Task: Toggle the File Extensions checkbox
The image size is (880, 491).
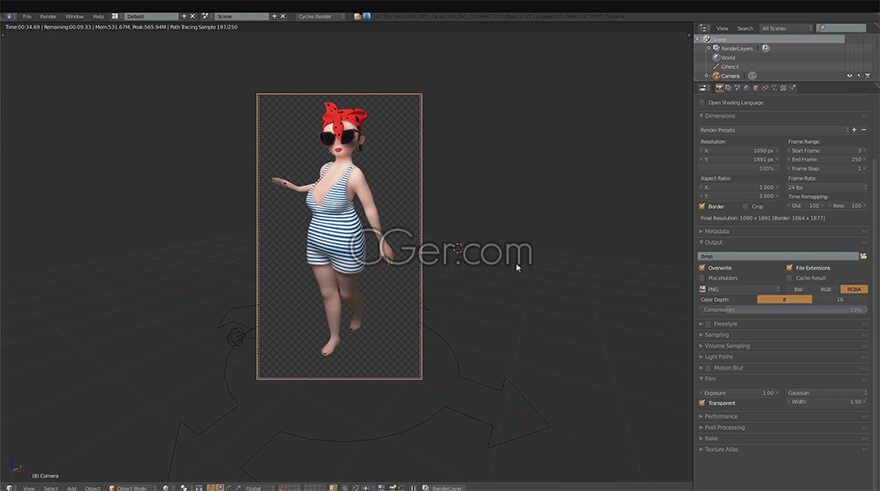Action: pos(790,268)
